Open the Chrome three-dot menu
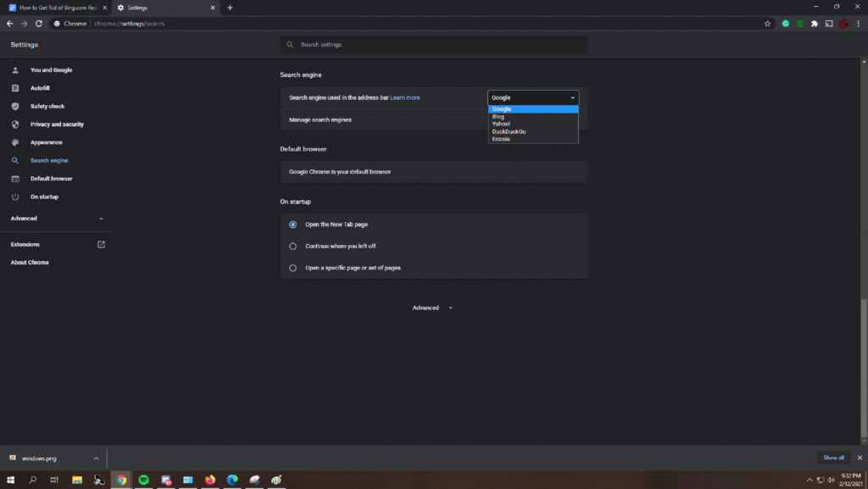 pyautogui.click(x=859, y=24)
